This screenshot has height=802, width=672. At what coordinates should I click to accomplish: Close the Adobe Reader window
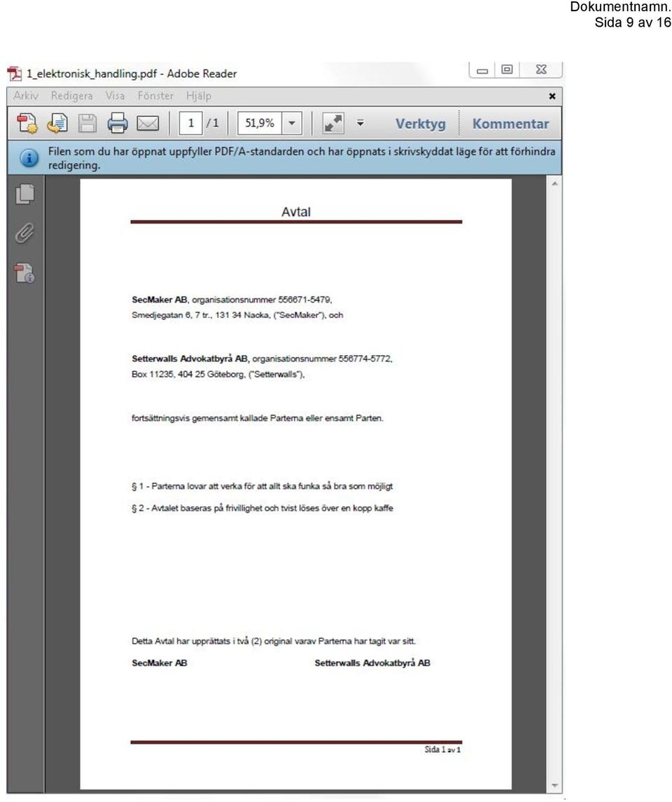(541, 69)
